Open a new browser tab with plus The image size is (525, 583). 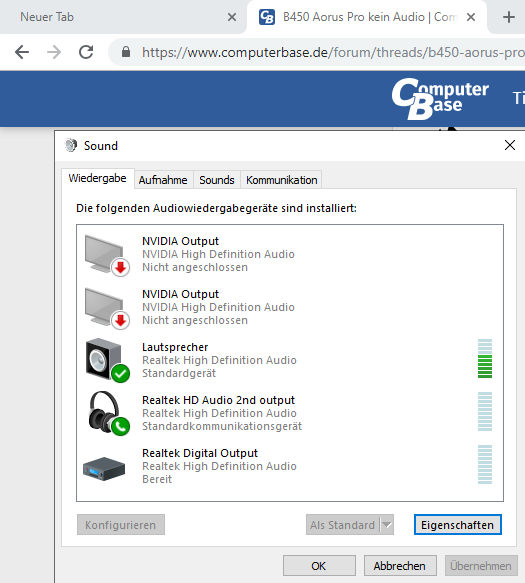click(509, 17)
